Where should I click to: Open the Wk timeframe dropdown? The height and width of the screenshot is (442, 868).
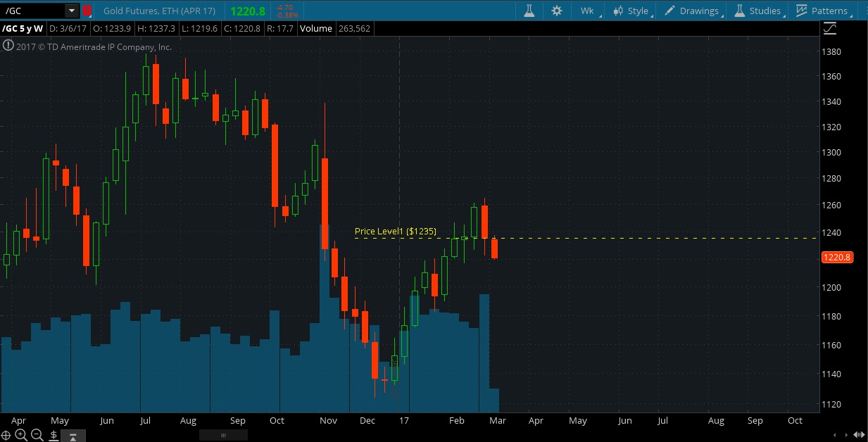(x=588, y=11)
